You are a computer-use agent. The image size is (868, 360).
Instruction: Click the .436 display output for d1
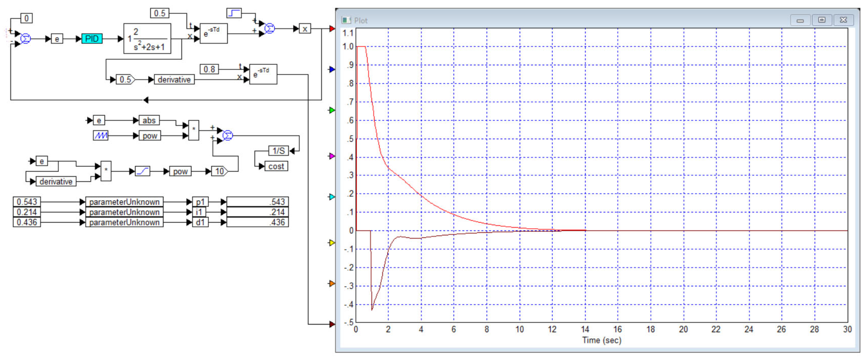pos(257,222)
